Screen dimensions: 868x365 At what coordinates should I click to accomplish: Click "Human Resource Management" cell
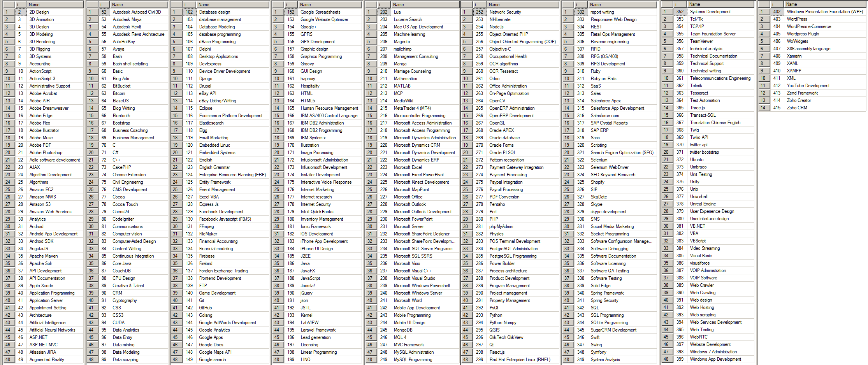click(x=330, y=108)
